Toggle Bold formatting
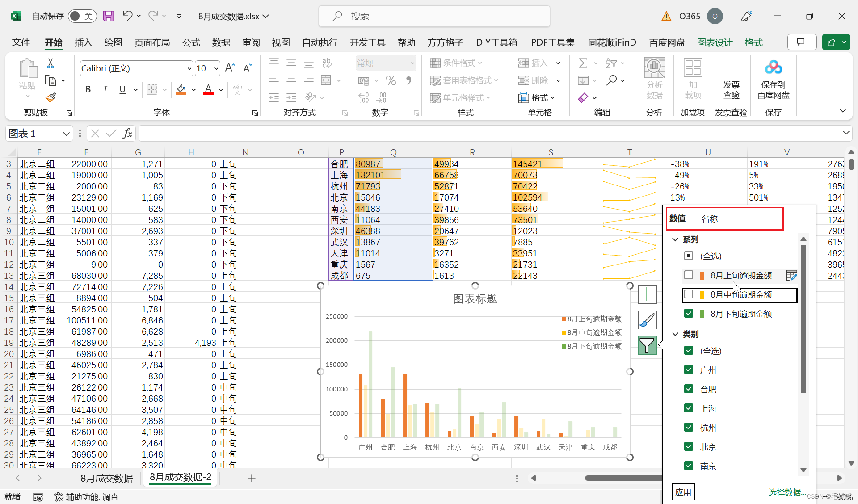Screen dimensions: 858x504 coord(88,90)
